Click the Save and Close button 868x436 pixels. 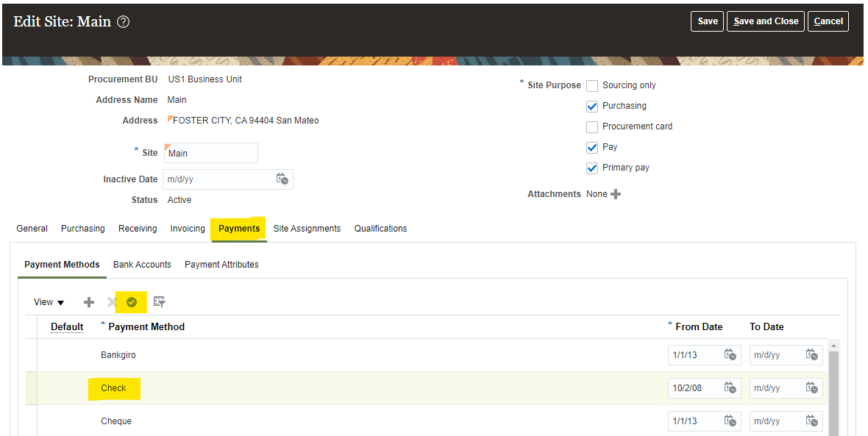tap(766, 21)
